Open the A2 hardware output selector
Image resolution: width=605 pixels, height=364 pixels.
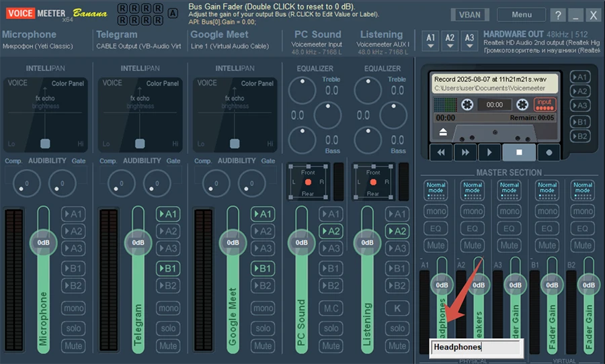pos(450,40)
